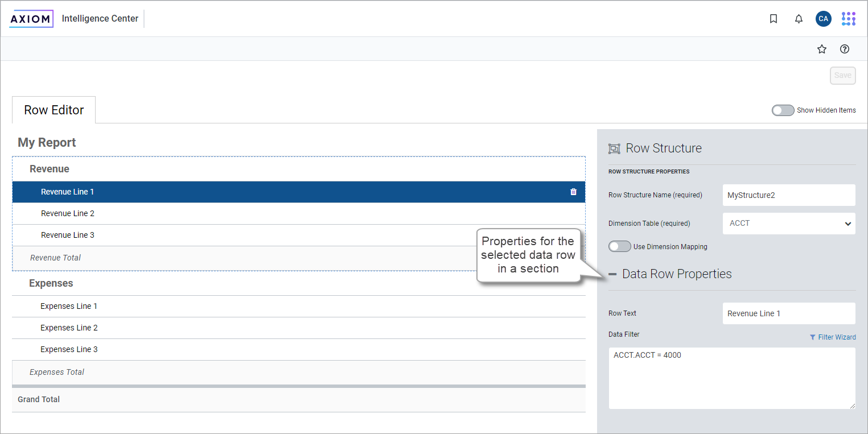Open the app launcher grid icon

tap(848, 19)
